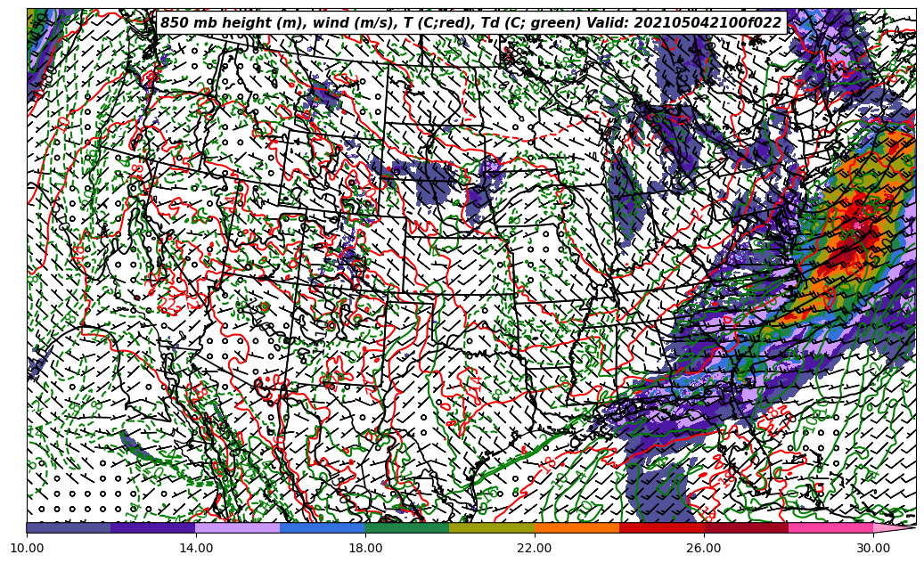924x563 pixels.
Task: Click the 10.00 colorbar tick label
Action: 27,548
